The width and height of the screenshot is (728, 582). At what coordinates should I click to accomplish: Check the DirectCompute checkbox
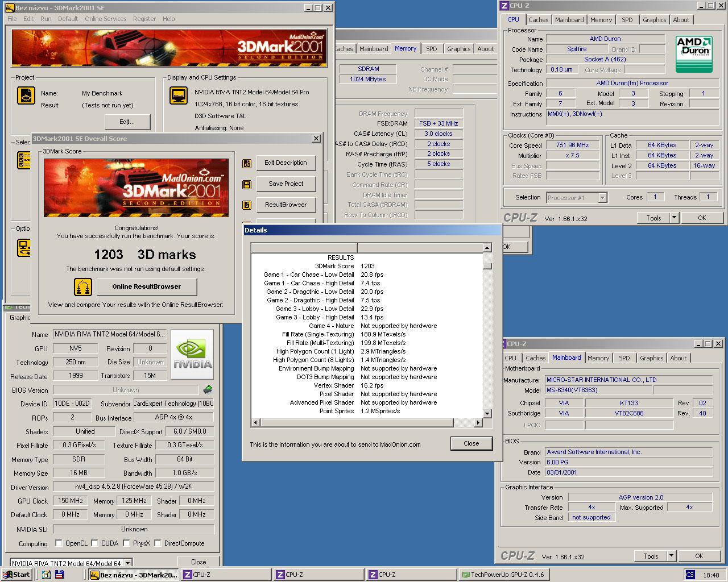click(158, 543)
